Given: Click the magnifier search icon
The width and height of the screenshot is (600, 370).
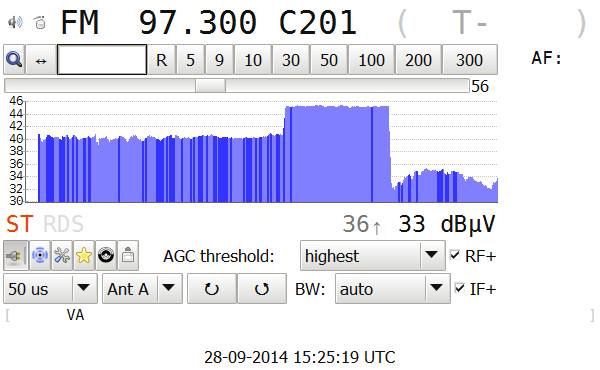Looking at the screenshot, I should pyautogui.click(x=14, y=60).
